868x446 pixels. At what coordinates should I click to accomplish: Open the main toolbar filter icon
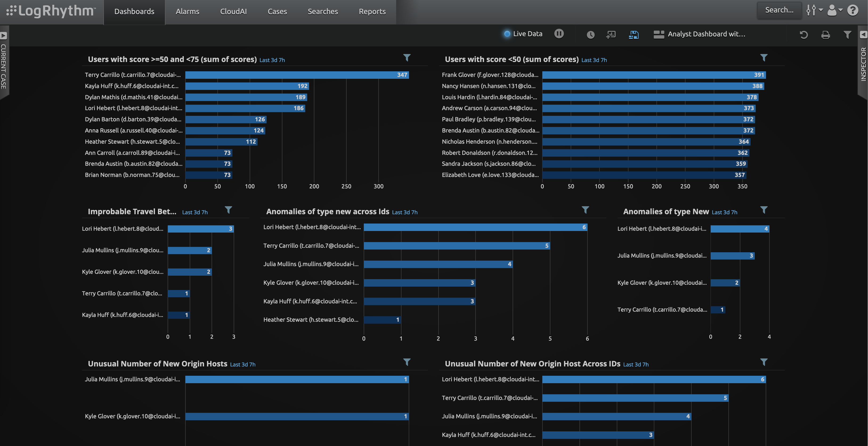(847, 35)
